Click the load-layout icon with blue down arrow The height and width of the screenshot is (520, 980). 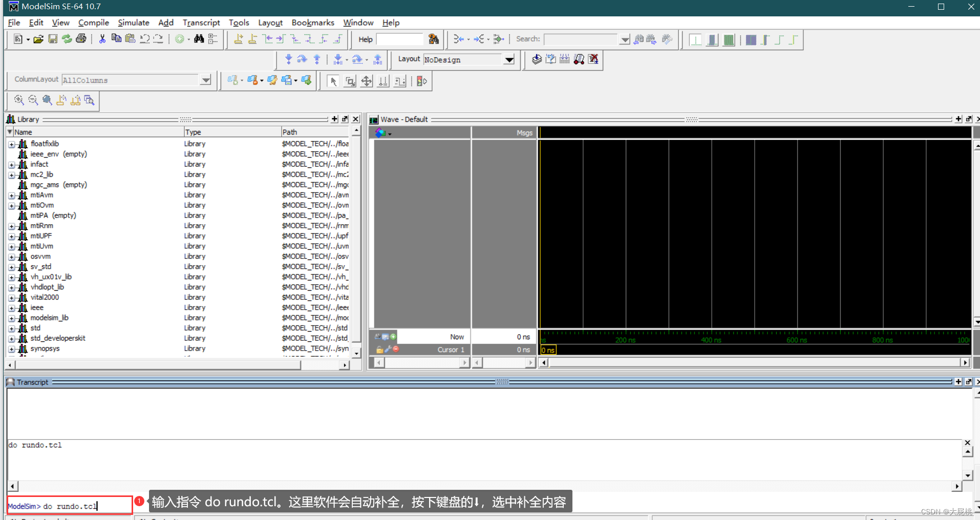coord(537,59)
